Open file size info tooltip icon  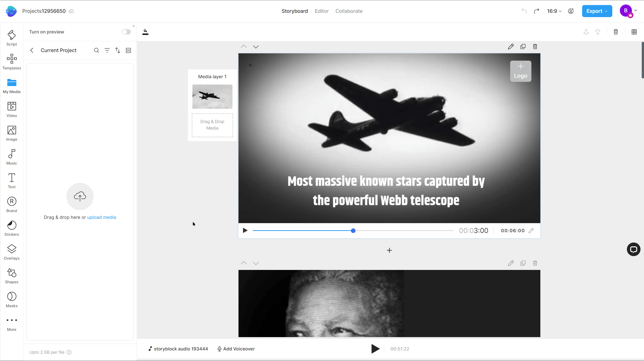click(x=69, y=352)
